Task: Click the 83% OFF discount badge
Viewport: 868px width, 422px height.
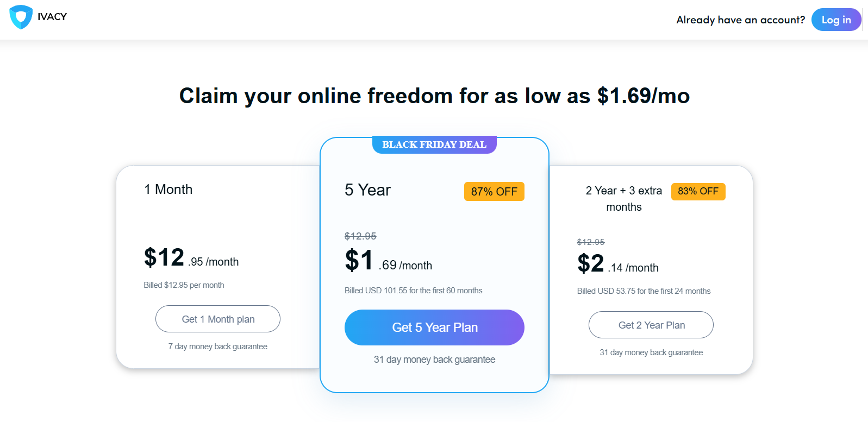Action: pyautogui.click(x=698, y=191)
